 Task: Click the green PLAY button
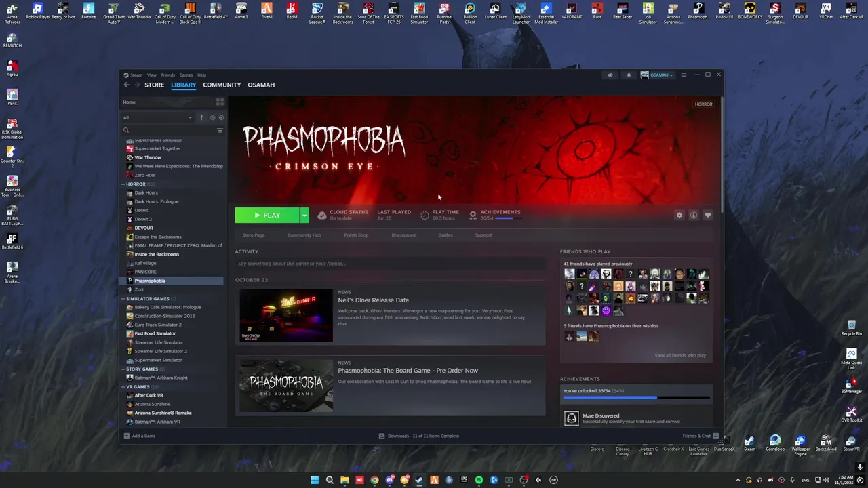(267, 215)
